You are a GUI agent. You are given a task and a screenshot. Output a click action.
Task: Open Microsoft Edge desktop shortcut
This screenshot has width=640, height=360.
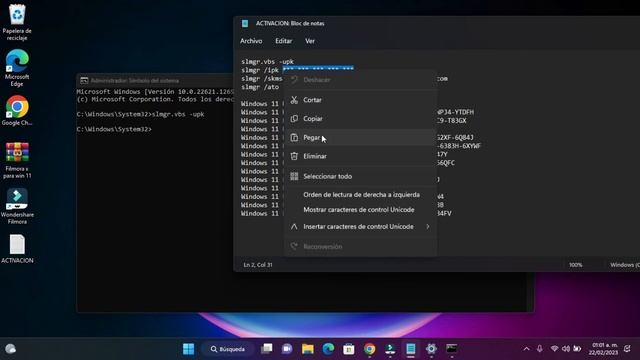coord(17,68)
